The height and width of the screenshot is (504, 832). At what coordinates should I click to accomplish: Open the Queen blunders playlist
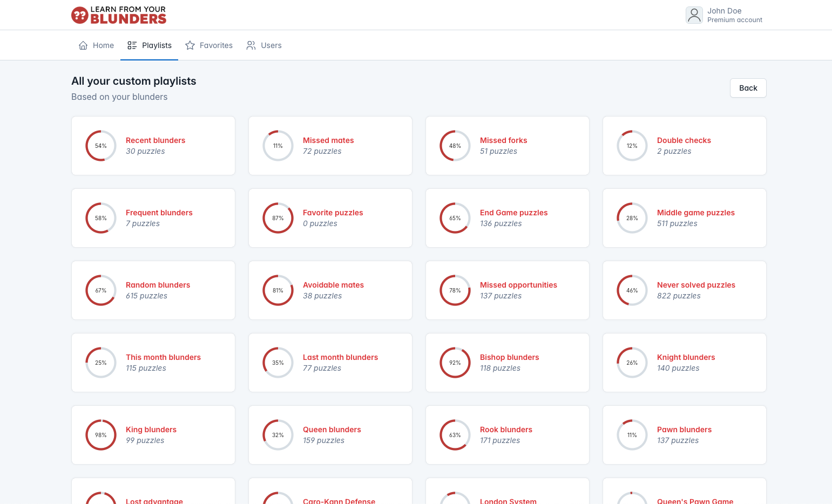[330, 435]
